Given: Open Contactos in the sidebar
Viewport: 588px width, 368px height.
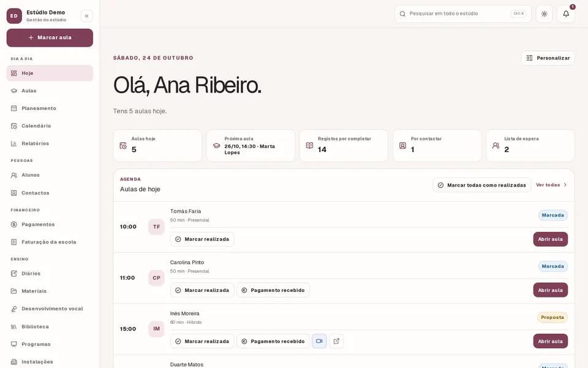Looking at the screenshot, I should coord(50,193).
